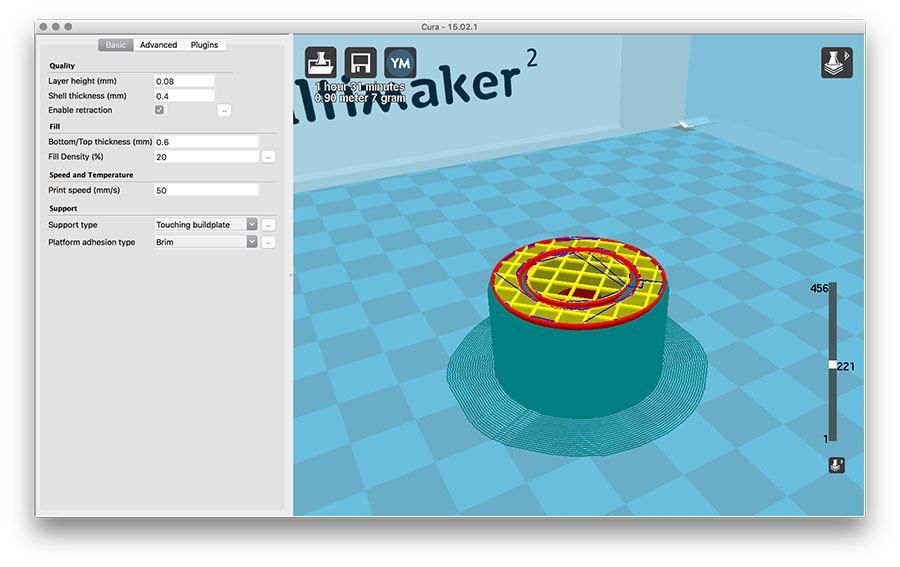Open Platform adhesion extra settings button
This screenshot has height=567, width=900.
268,243
